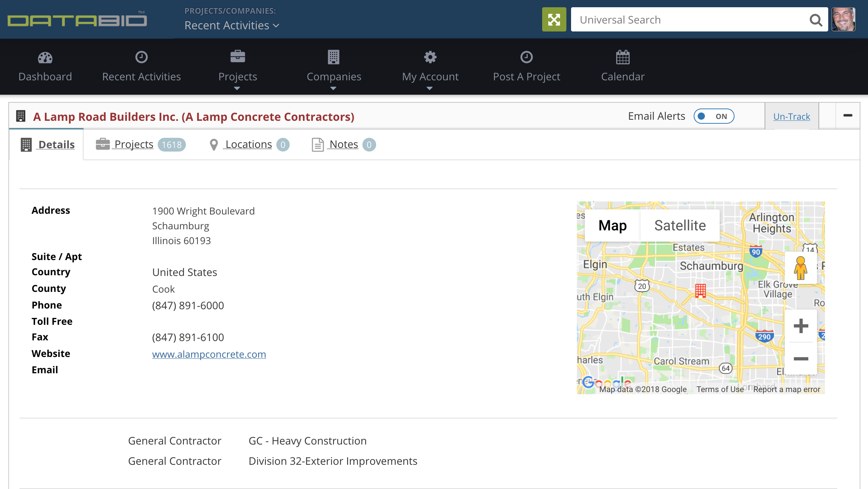Click the map pin icon on the Locations tab
This screenshot has width=868, height=489.
tap(214, 145)
